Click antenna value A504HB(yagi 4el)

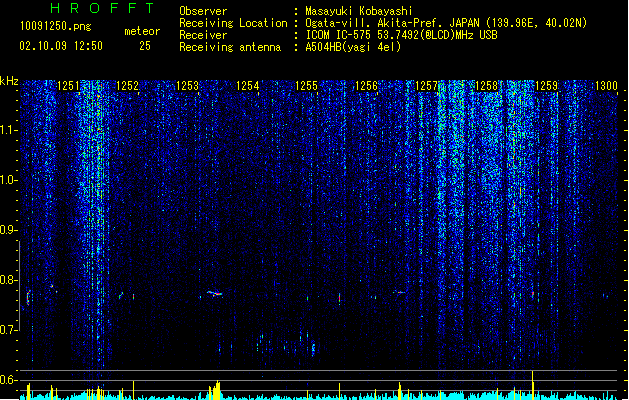click(353, 47)
